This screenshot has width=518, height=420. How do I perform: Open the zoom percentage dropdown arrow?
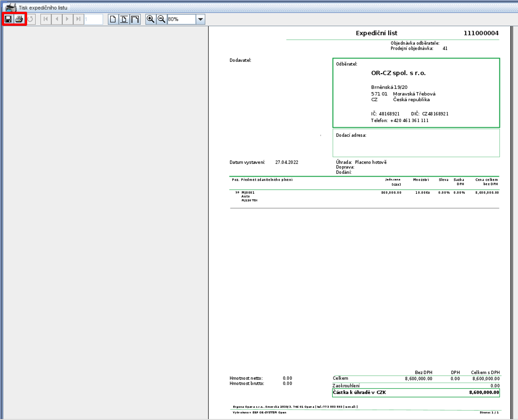tap(200, 19)
